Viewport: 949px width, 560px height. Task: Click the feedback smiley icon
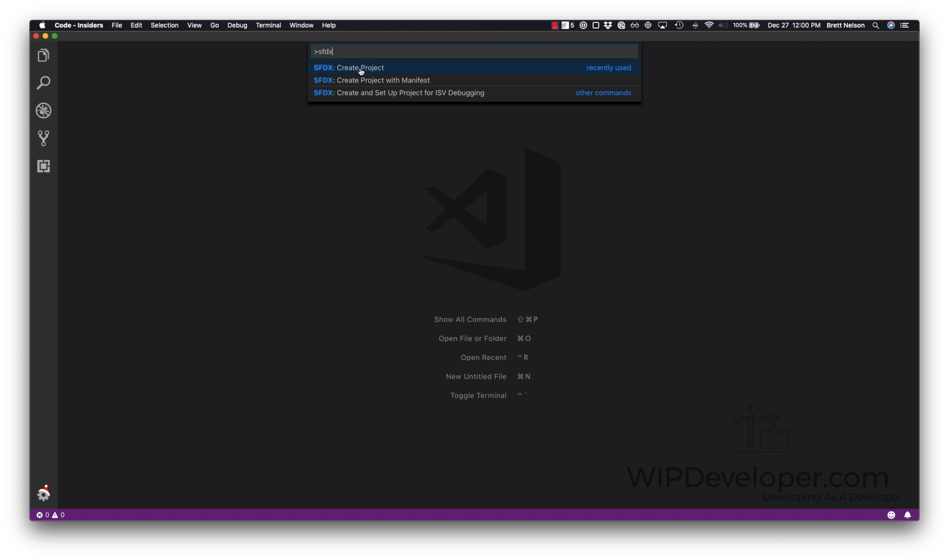[891, 515]
